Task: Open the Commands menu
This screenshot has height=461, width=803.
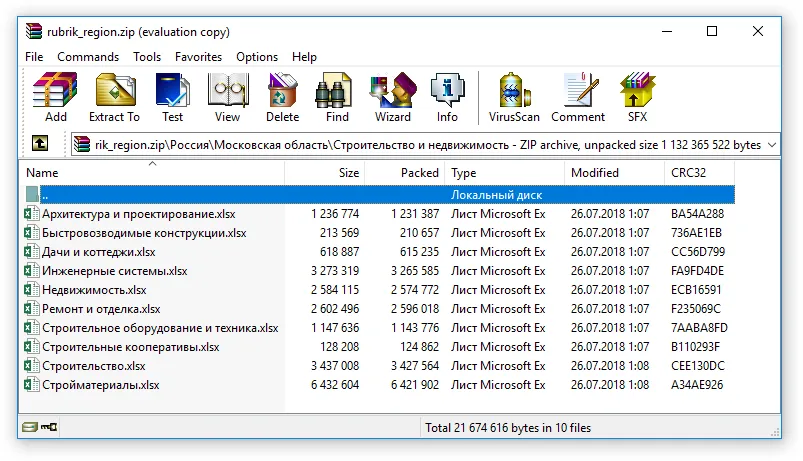Action: [88, 57]
